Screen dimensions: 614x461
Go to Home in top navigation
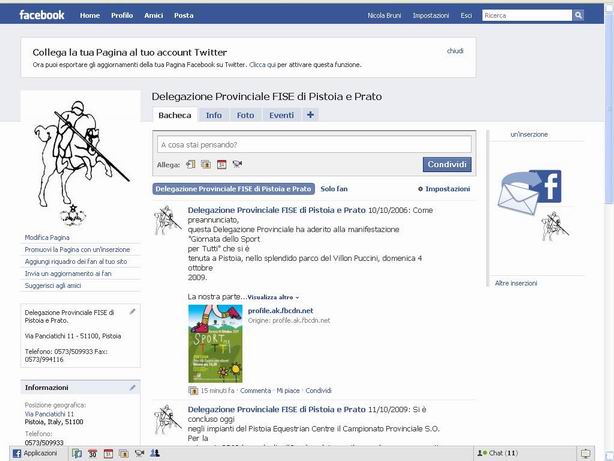point(90,15)
